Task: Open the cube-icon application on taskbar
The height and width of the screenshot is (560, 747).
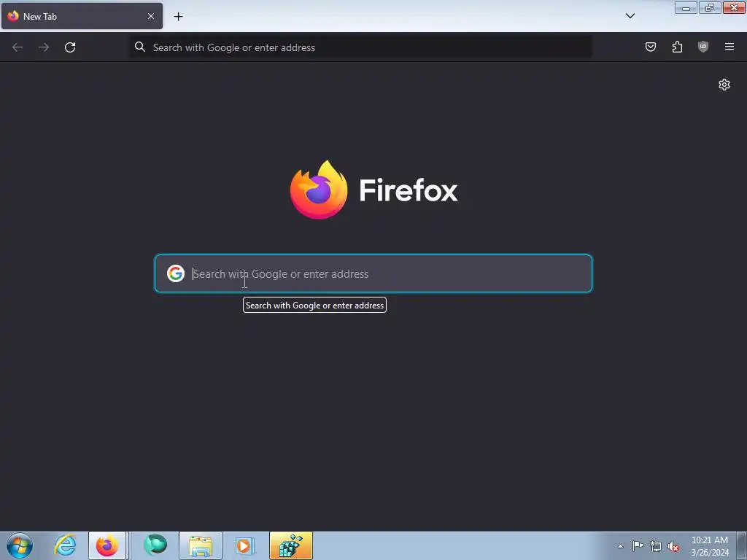Action: coord(291,545)
